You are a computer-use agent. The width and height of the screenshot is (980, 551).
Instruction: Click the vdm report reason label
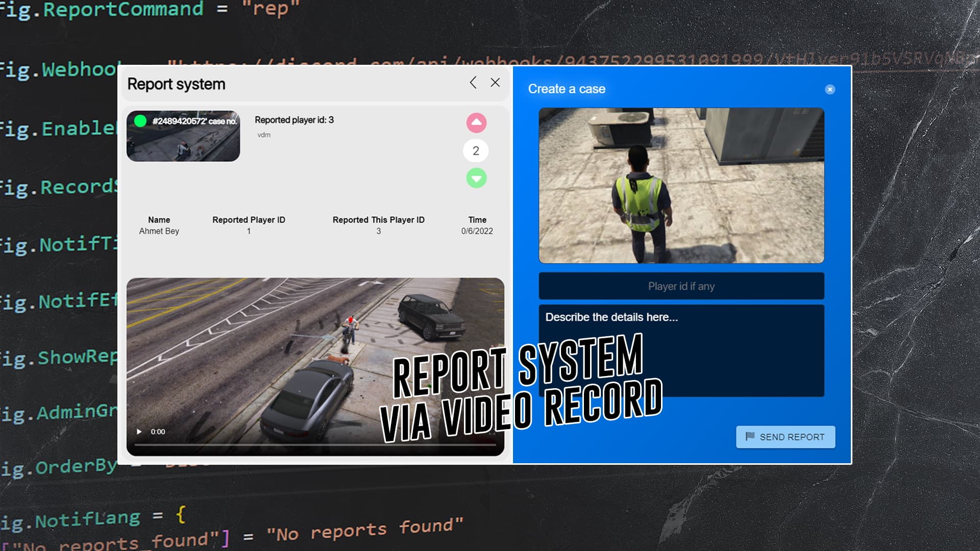264,135
